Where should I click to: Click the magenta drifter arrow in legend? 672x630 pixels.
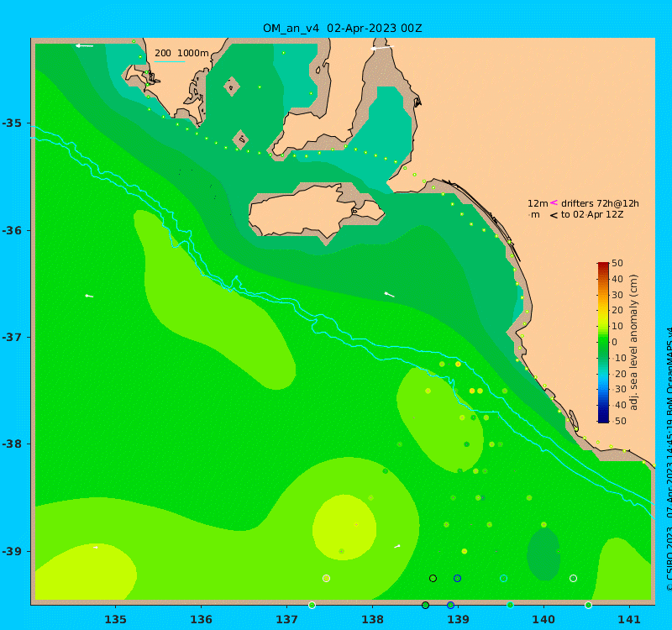click(x=554, y=202)
